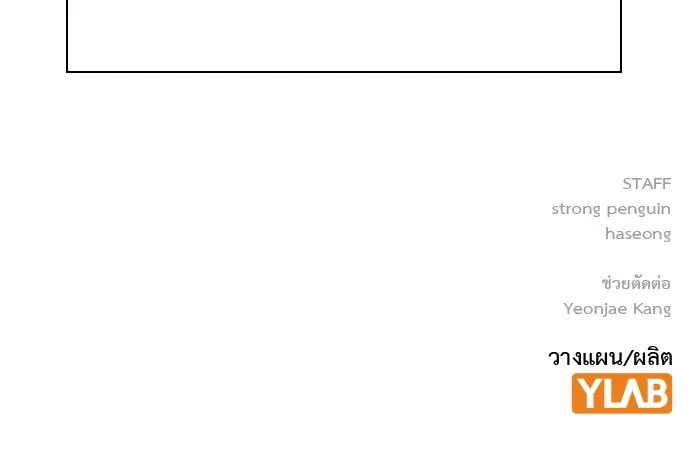
Task: Click the orange YLAB logo
Action: coord(621,394)
